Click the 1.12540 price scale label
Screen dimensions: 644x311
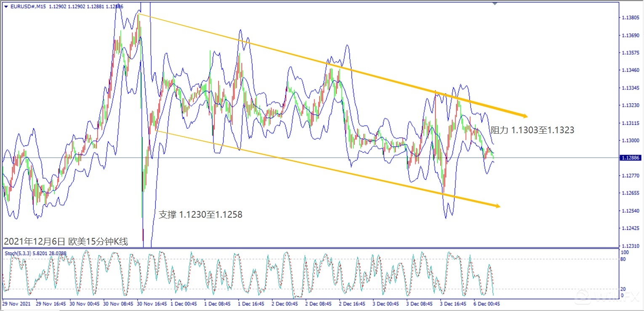pyautogui.click(x=630, y=211)
